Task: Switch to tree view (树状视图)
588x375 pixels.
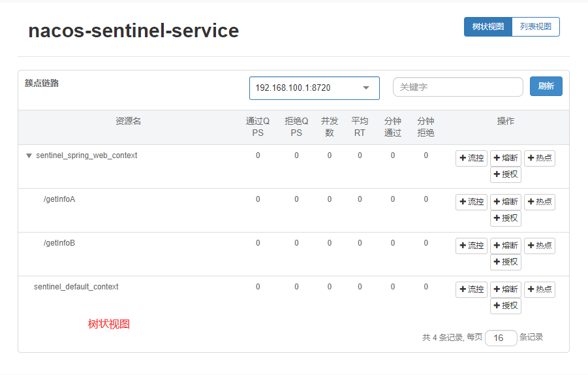Action: [x=488, y=27]
